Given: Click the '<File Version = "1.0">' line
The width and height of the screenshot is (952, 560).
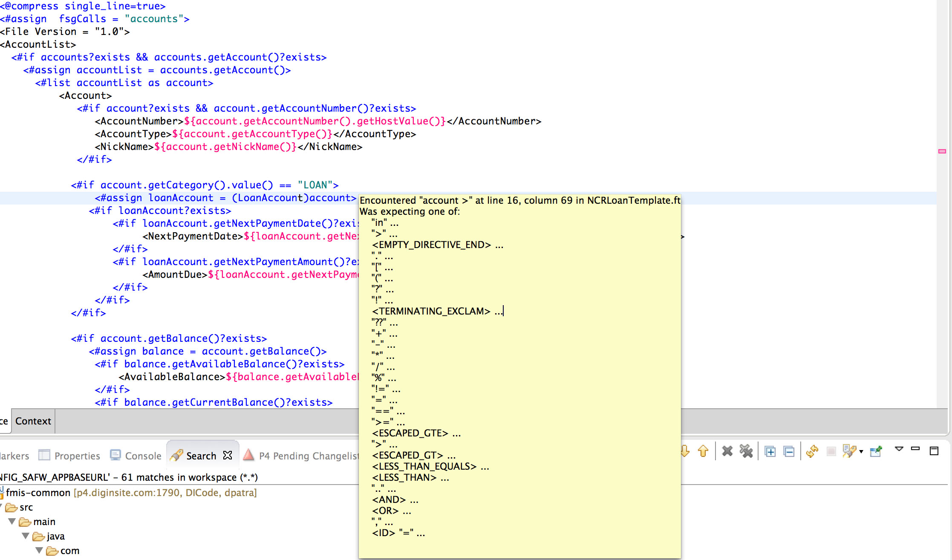Looking at the screenshot, I should (65, 32).
